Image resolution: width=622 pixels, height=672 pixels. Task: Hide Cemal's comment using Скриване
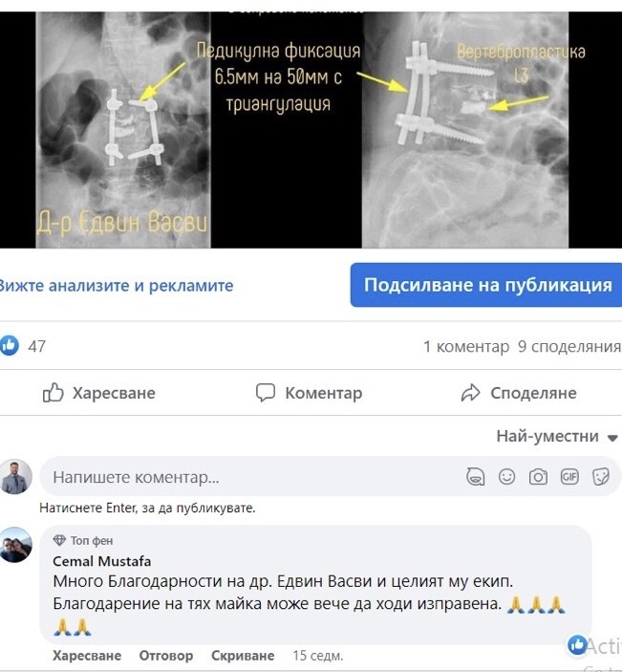pyautogui.click(x=243, y=656)
